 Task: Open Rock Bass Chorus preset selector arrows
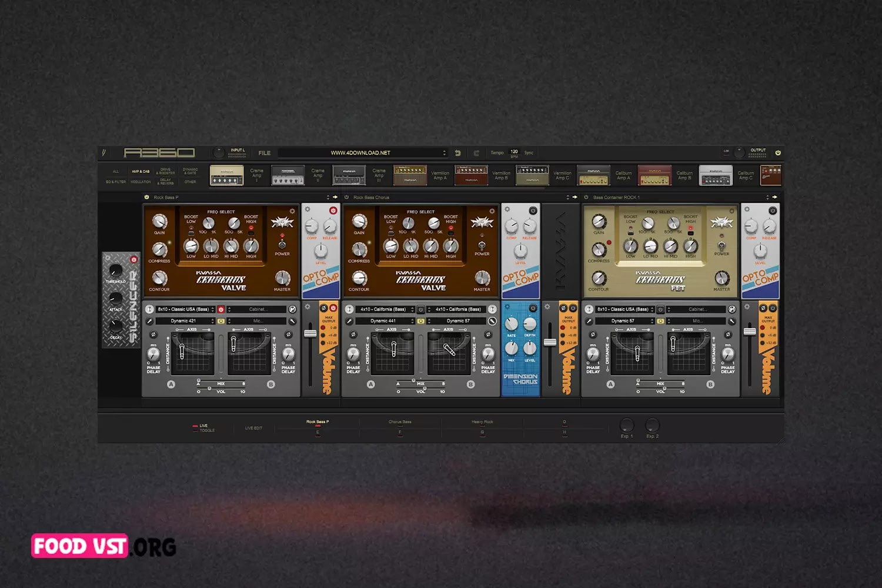point(568,198)
